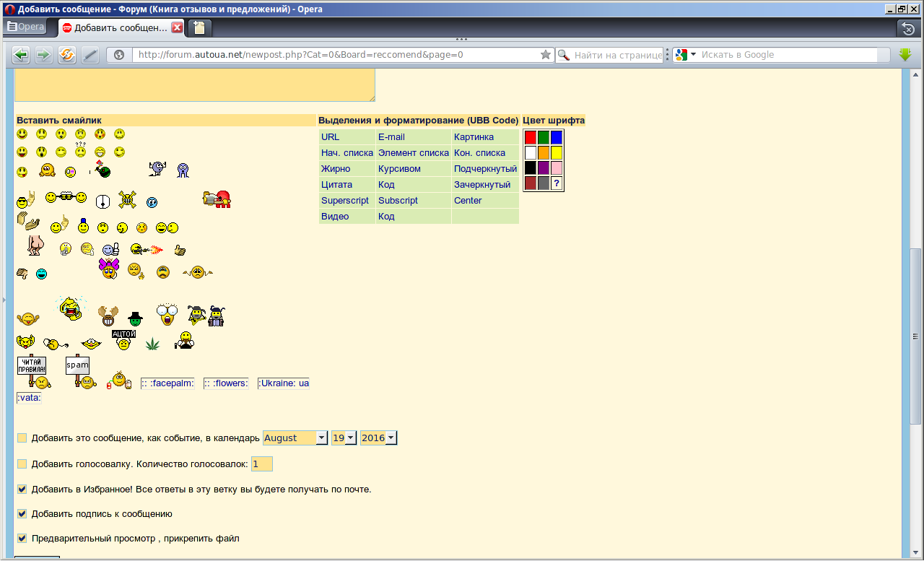Open the month dropdown showing August

(x=295, y=438)
